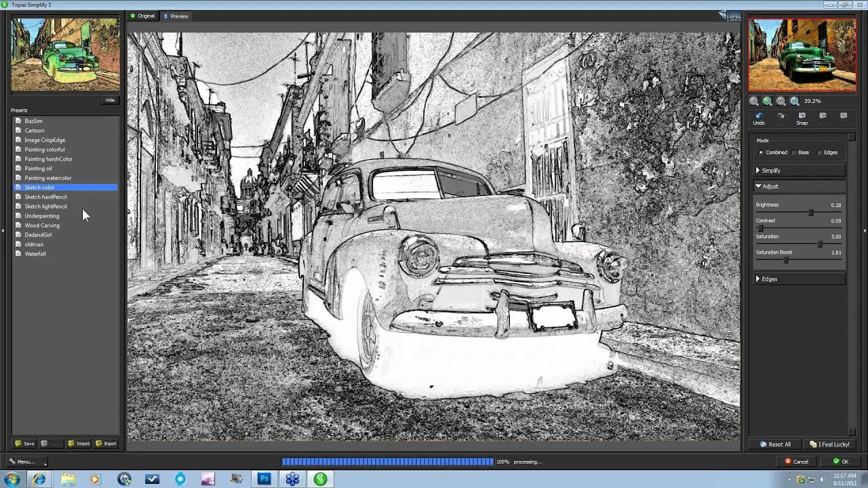
Task: Select Sketch color preset
Action: click(65, 187)
